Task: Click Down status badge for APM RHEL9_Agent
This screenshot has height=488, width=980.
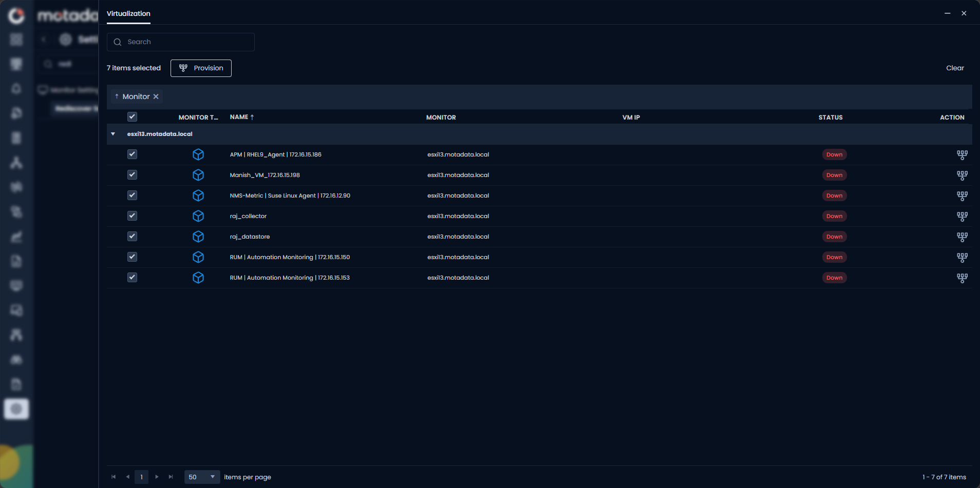Action: click(834, 154)
